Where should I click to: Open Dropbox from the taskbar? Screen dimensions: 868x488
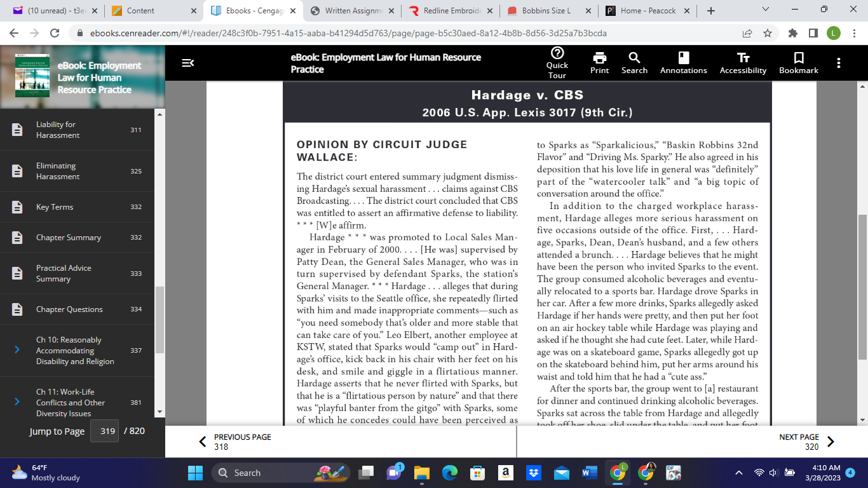click(534, 473)
